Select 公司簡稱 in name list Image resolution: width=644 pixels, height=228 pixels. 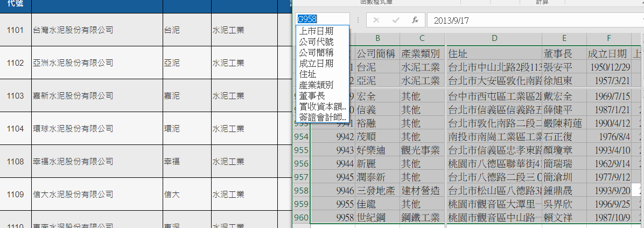323,53
